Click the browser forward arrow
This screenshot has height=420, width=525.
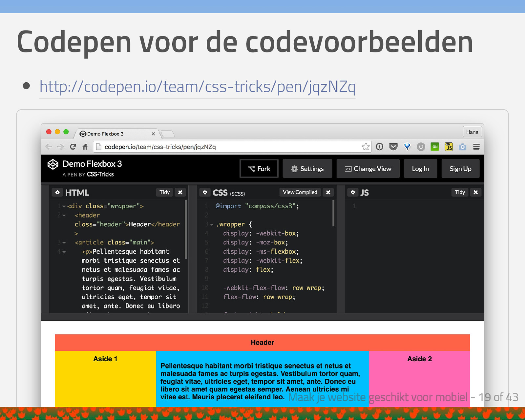point(60,147)
